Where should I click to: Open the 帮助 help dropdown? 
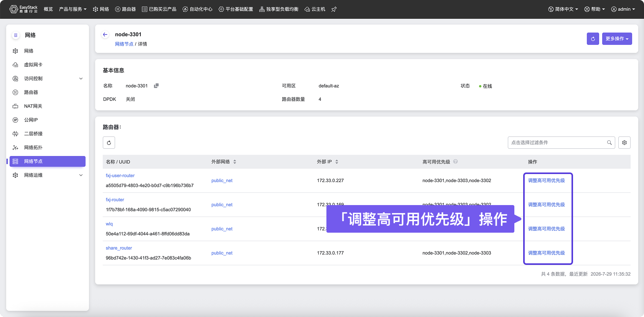595,9
